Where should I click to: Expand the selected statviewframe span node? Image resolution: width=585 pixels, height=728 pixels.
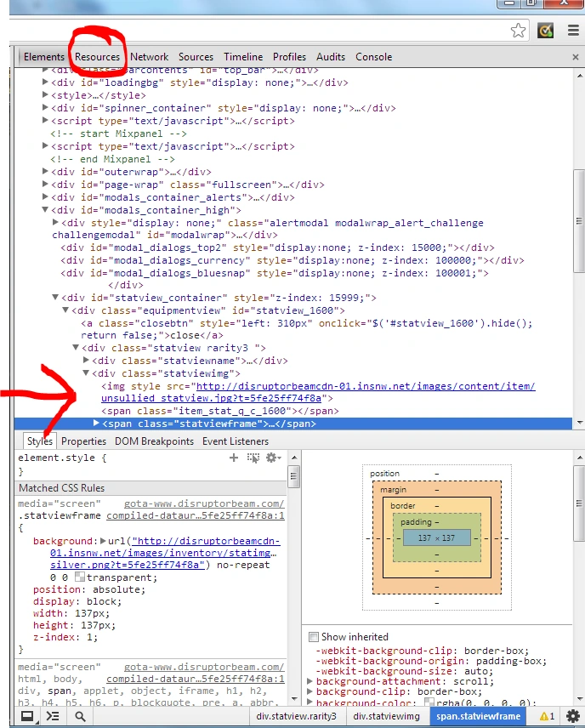coord(96,423)
